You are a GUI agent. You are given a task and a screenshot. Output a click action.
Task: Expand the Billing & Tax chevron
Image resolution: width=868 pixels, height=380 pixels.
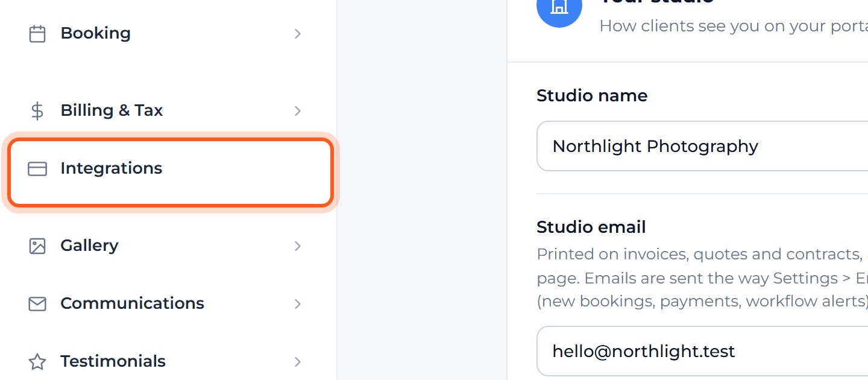297,111
